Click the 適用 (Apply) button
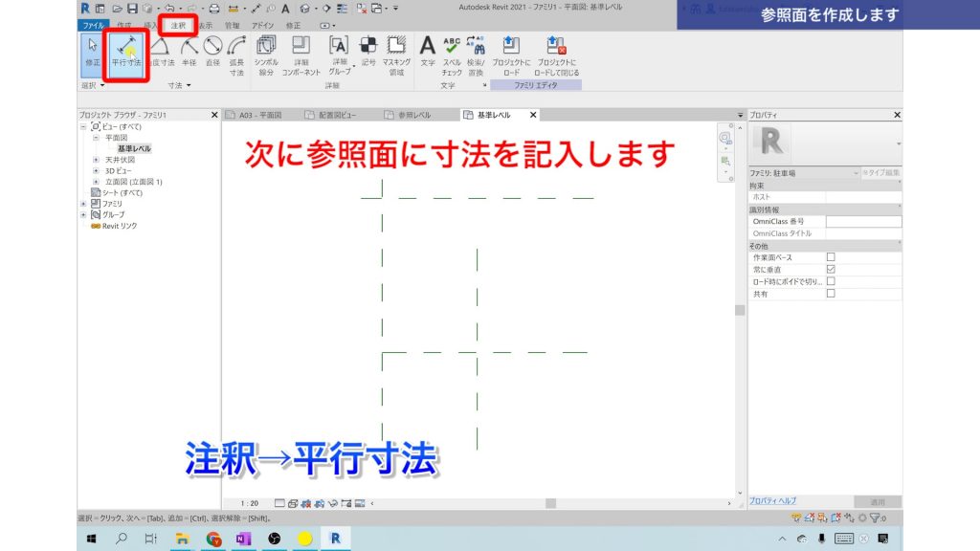980x551 pixels. (x=878, y=500)
